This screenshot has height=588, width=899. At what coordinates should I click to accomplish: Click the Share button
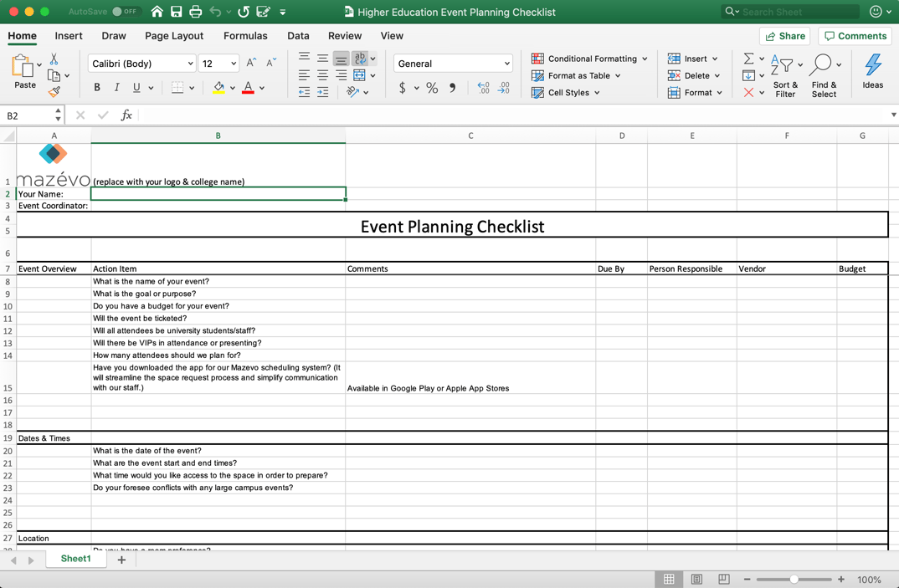coord(784,36)
